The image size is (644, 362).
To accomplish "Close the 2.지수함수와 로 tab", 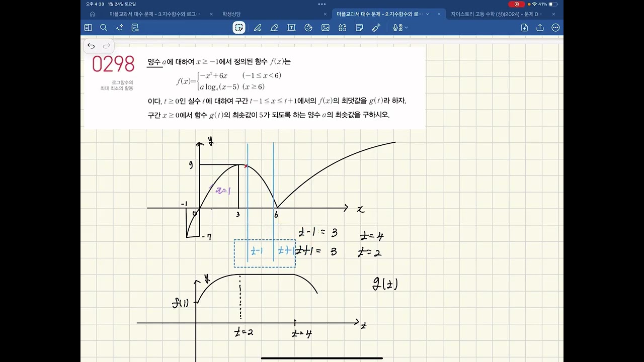I will tap(439, 14).
